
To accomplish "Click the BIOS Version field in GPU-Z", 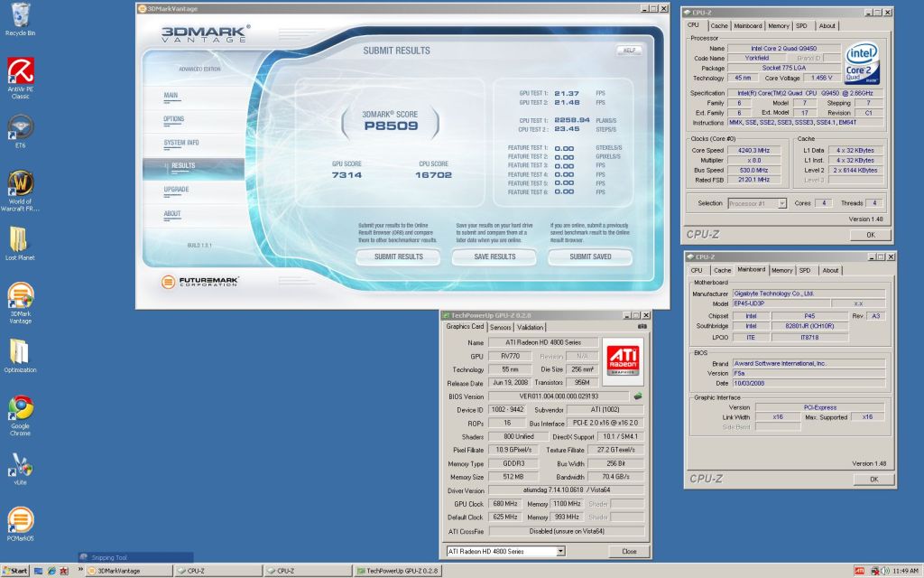I will [559, 397].
